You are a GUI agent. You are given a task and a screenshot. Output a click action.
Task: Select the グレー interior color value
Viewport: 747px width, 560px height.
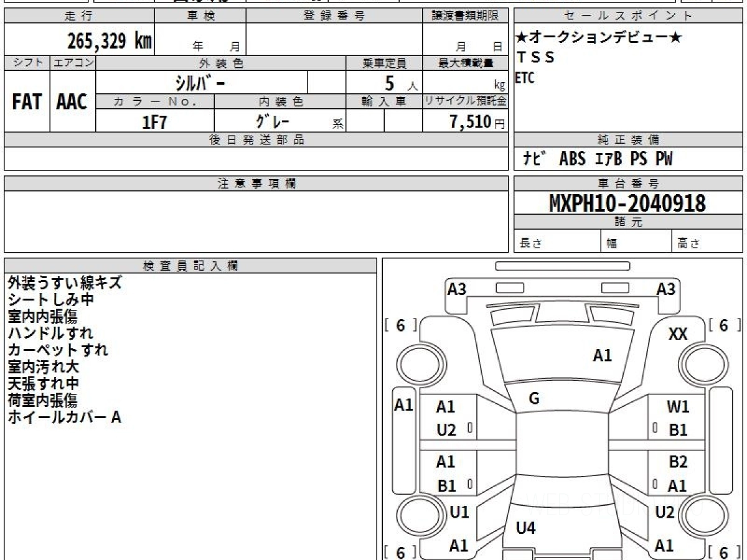point(273,121)
